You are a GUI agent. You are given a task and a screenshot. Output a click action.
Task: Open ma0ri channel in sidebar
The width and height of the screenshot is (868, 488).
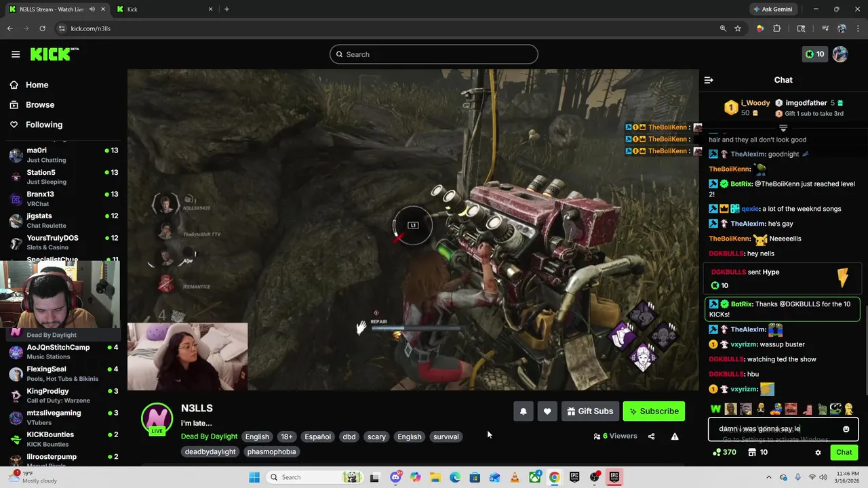63,155
